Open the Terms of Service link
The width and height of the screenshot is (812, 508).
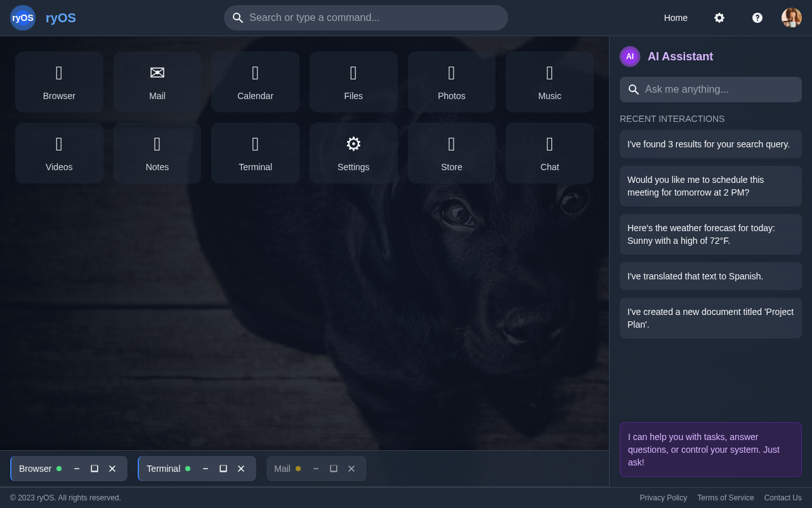coord(725,498)
